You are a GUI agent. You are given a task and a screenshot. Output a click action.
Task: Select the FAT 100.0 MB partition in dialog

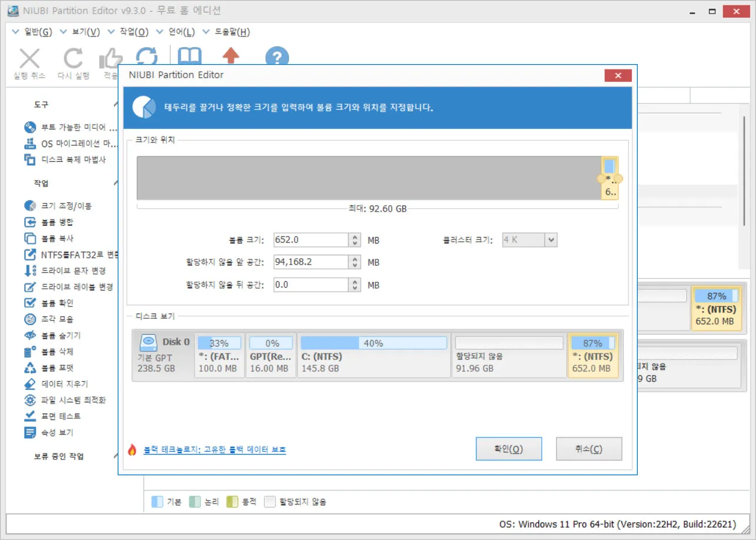(x=219, y=355)
